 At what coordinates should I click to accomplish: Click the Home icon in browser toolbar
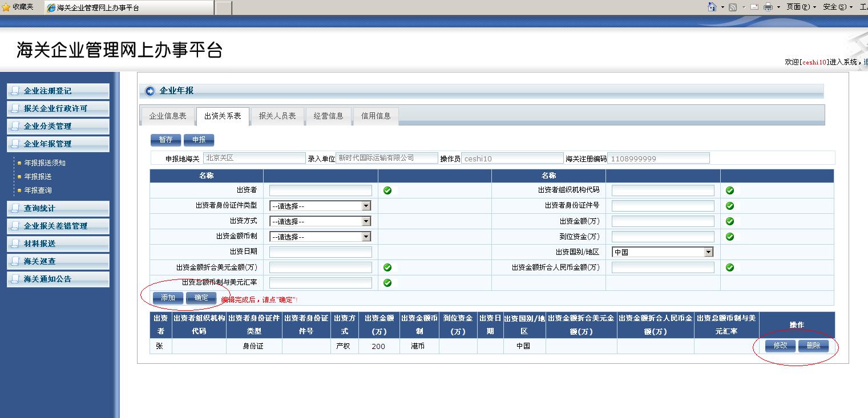coord(712,7)
